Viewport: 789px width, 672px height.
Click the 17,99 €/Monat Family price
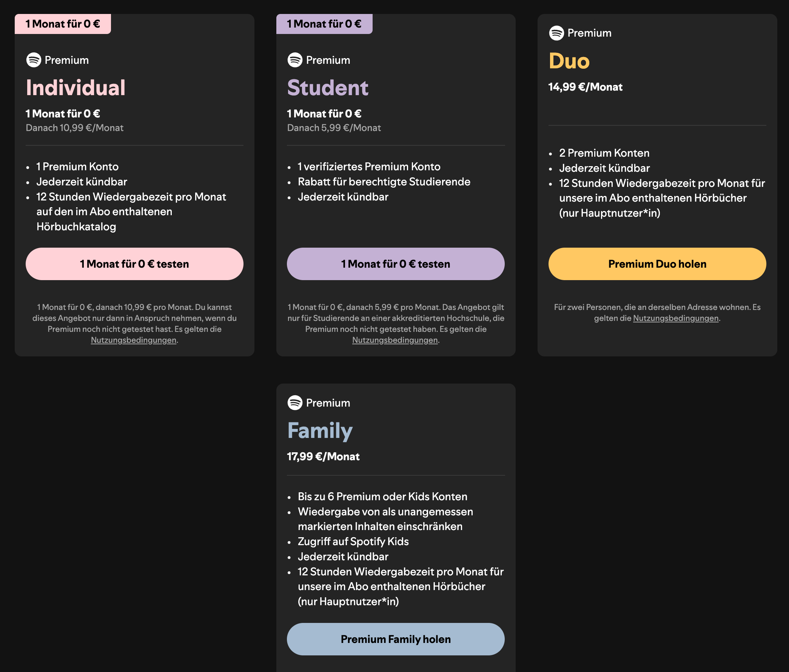pyautogui.click(x=323, y=456)
